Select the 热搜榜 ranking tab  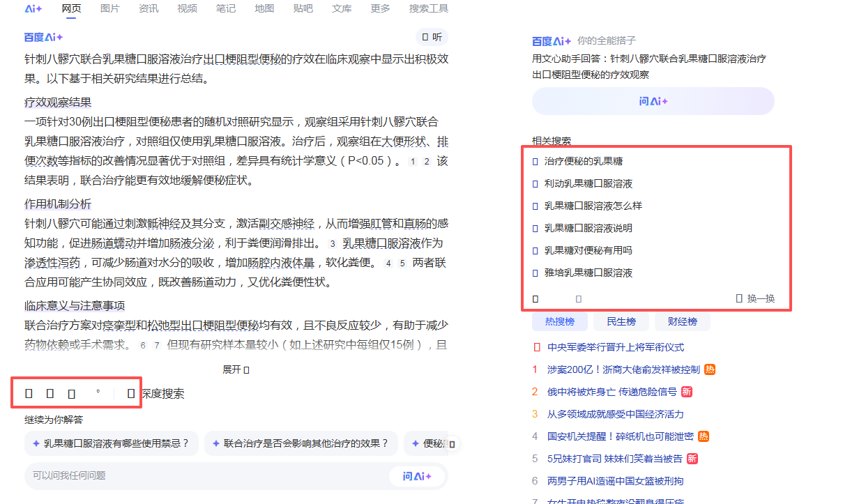(560, 321)
